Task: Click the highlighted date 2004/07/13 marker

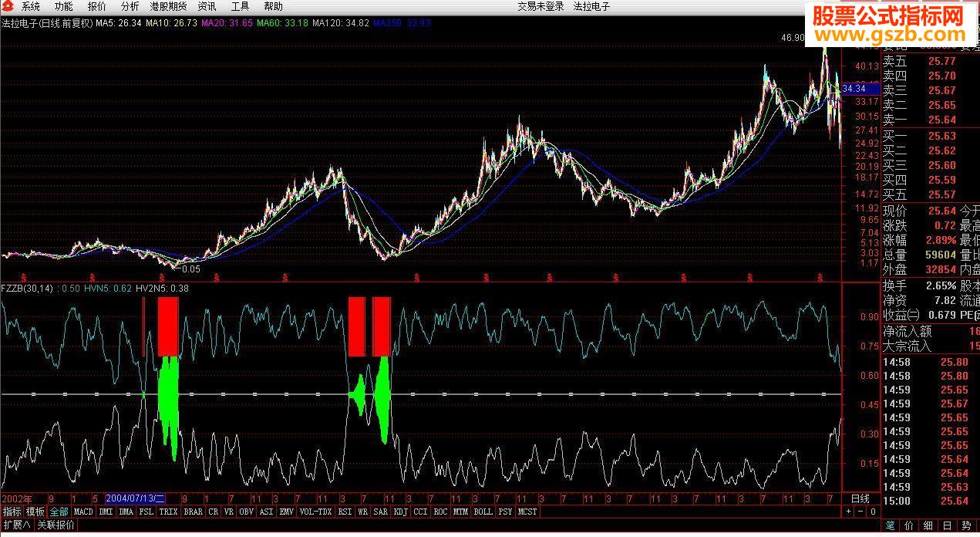Action: click(135, 498)
